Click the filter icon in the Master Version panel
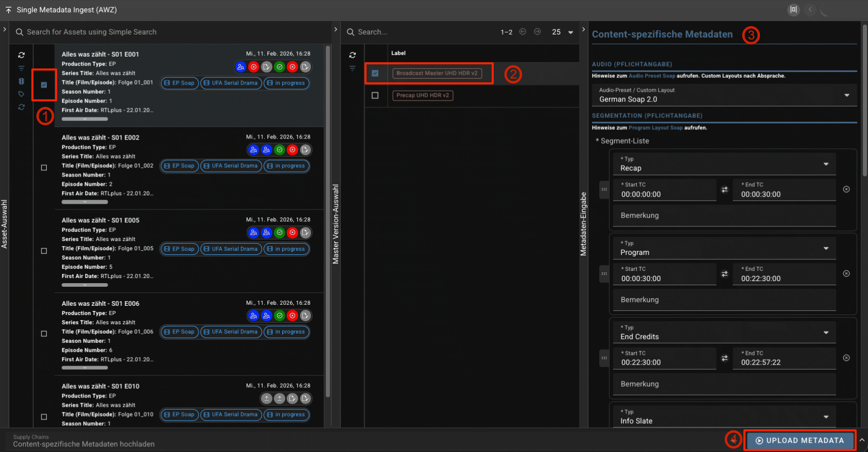The image size is (868, 452). coord(352,68)
